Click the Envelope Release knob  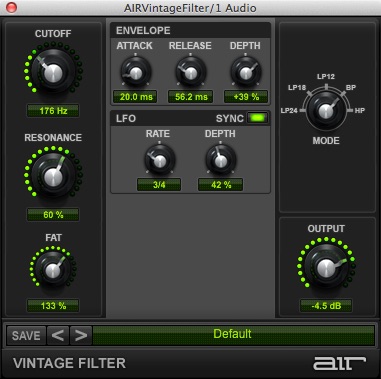(191, 72)
